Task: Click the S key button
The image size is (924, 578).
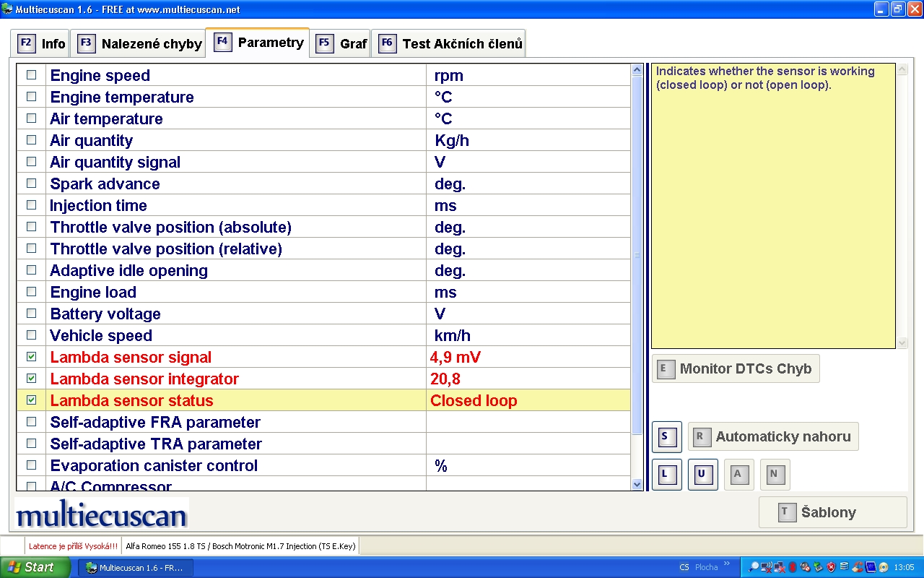Action: tap(666, 437)
